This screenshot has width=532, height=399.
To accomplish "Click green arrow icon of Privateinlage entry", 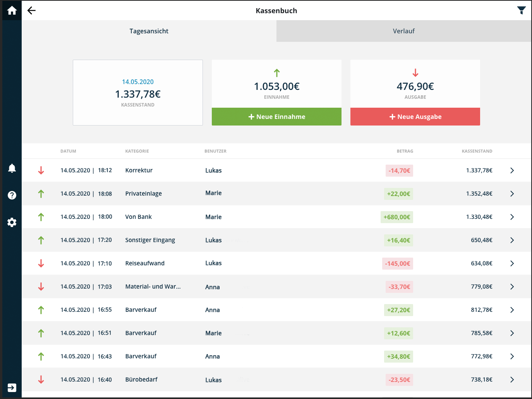I will pyautogui.click(x=41, y=194).
